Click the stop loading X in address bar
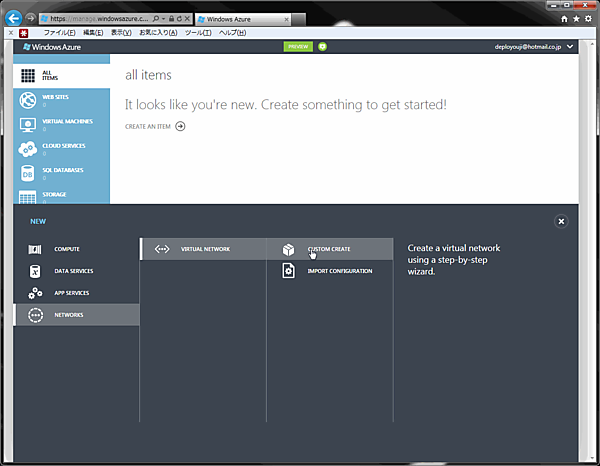The image size is (600, 466). [187, 18]
